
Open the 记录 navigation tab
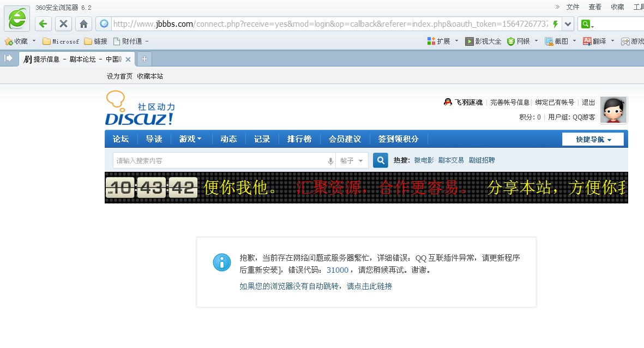(x=262, y=139)
